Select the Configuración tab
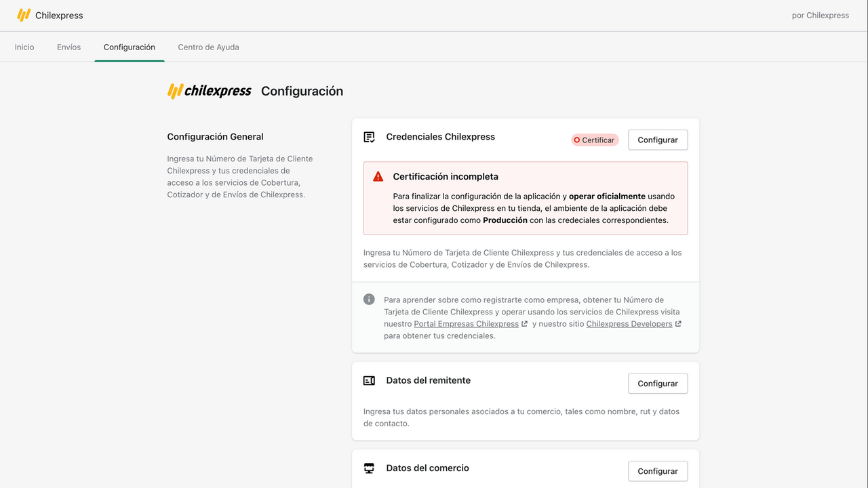 (130, 47)
